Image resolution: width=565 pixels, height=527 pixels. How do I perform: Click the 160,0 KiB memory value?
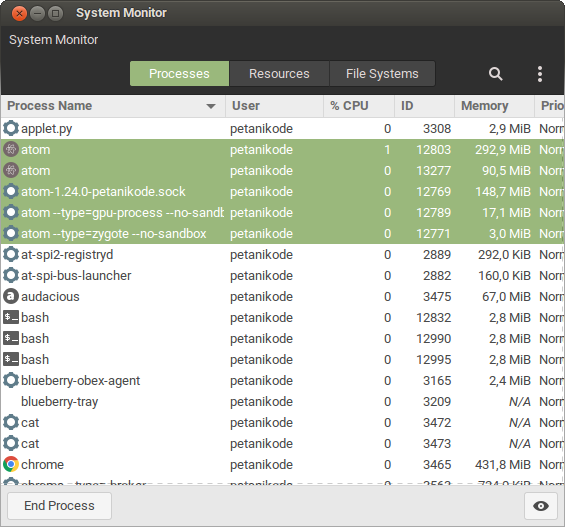pyautogui.click(x=504, y=276)
